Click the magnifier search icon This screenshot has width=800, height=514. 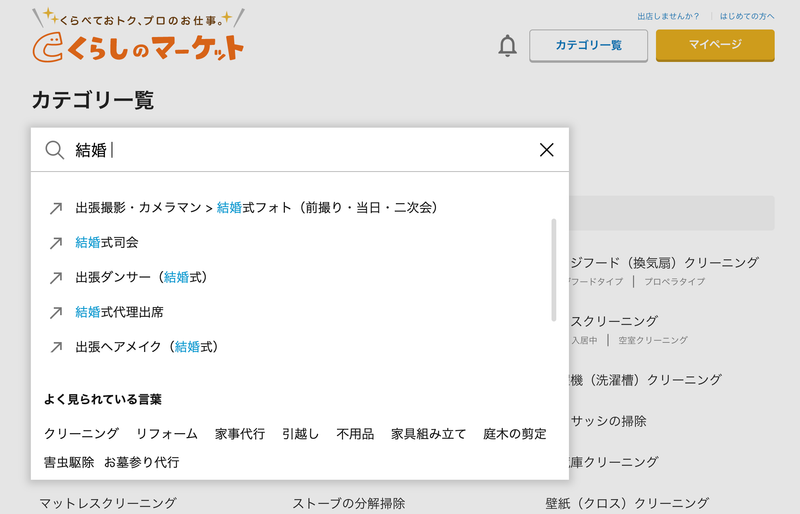tap(54, 150)
